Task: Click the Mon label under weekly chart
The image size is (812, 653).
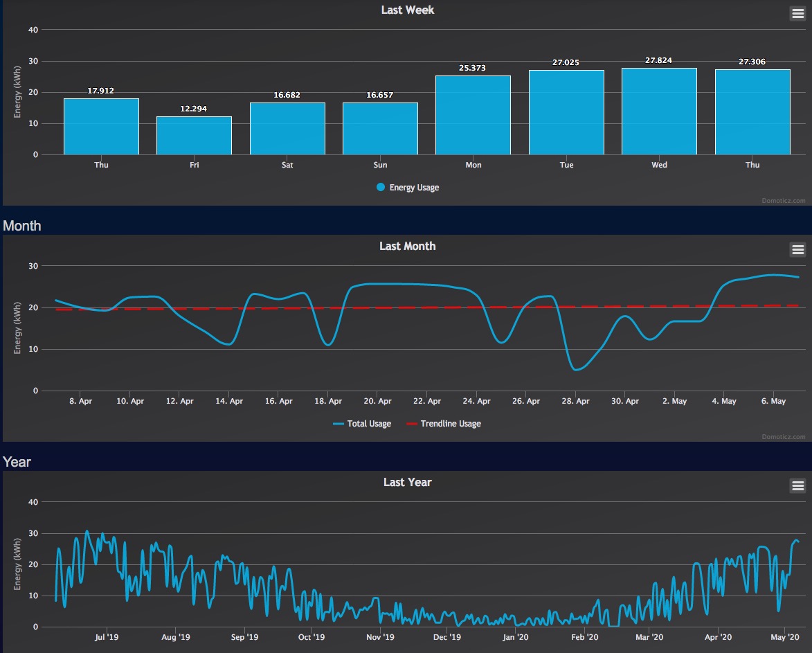Action: [x=473, y=165]
